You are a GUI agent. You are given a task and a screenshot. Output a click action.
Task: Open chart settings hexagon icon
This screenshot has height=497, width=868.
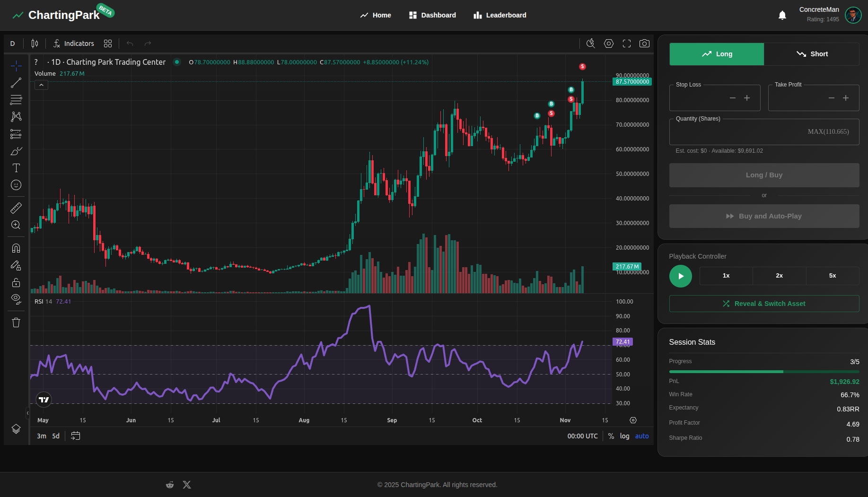[609, 44]
